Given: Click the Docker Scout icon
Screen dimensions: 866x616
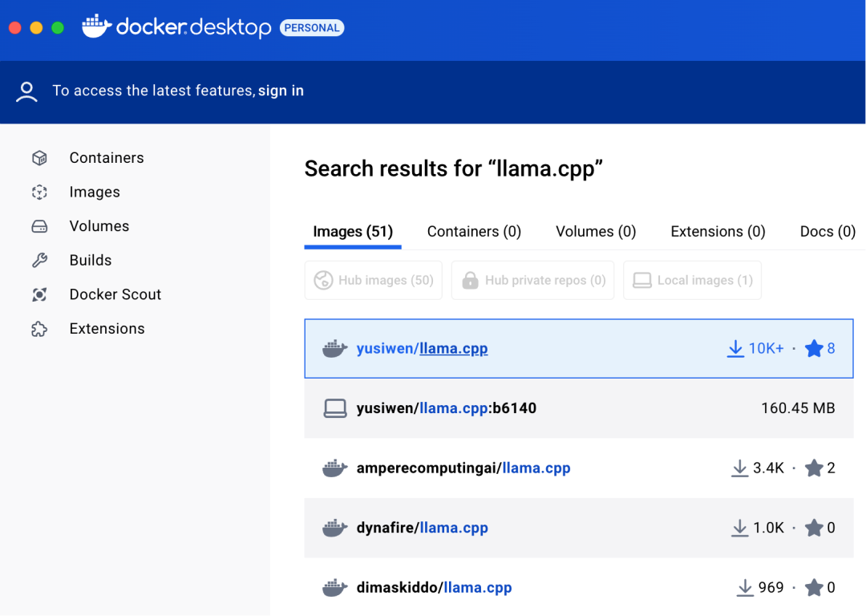Looking at the screenshot, I should [x=39, y=294].
